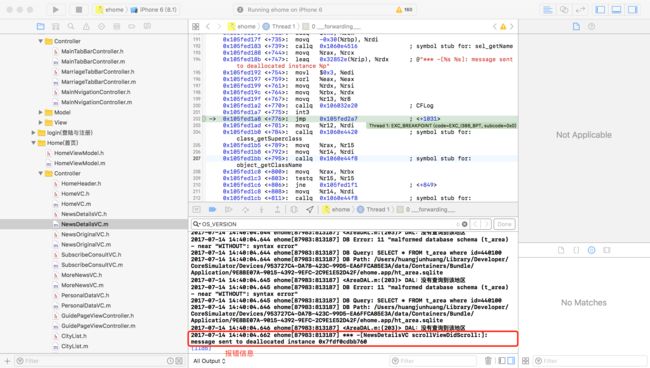Viewport: 650px width, 368px height.
Task: Toggle the bottom Debug area panel
Action: (616, 10)
